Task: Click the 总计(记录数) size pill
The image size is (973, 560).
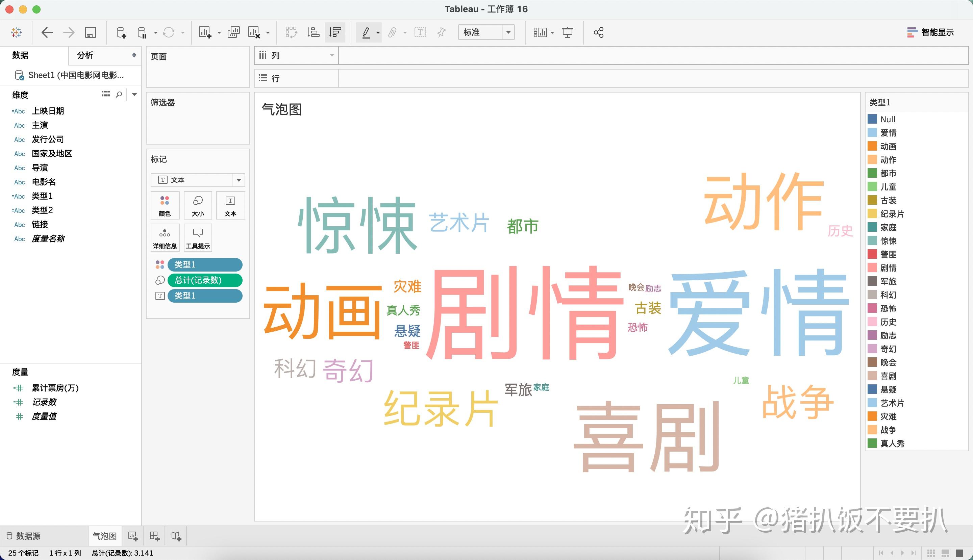Action: (205, 280)
